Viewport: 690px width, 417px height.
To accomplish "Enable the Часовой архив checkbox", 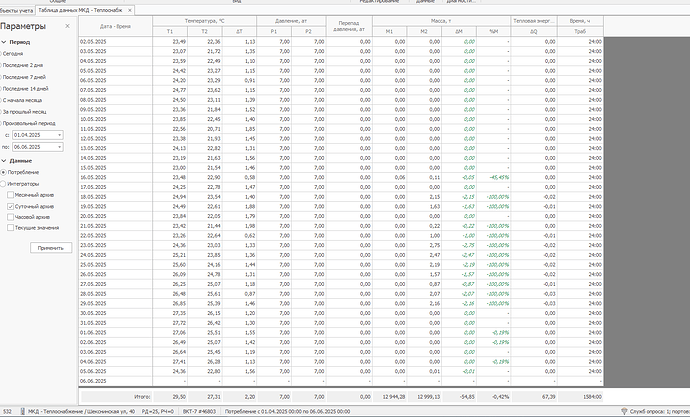I will 11,217.
